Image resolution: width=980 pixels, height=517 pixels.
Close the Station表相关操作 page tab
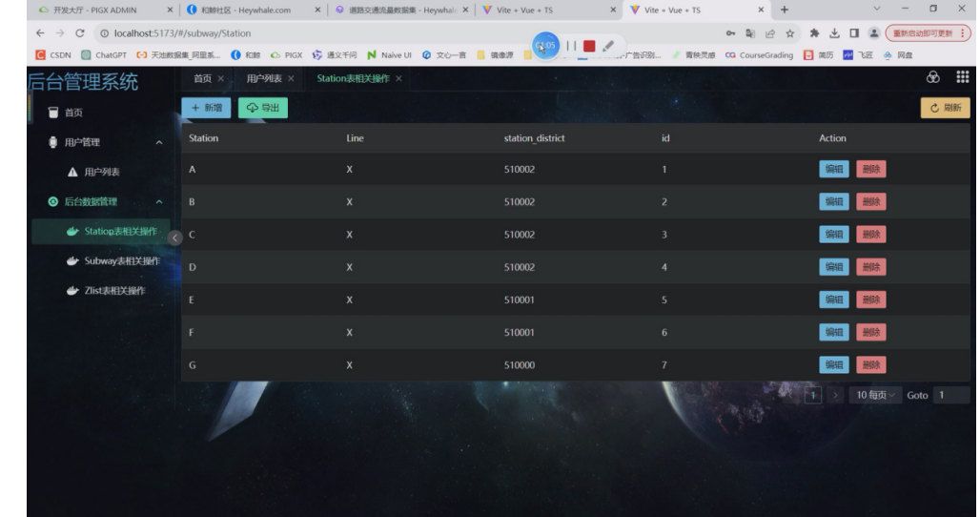coord(398,78)
